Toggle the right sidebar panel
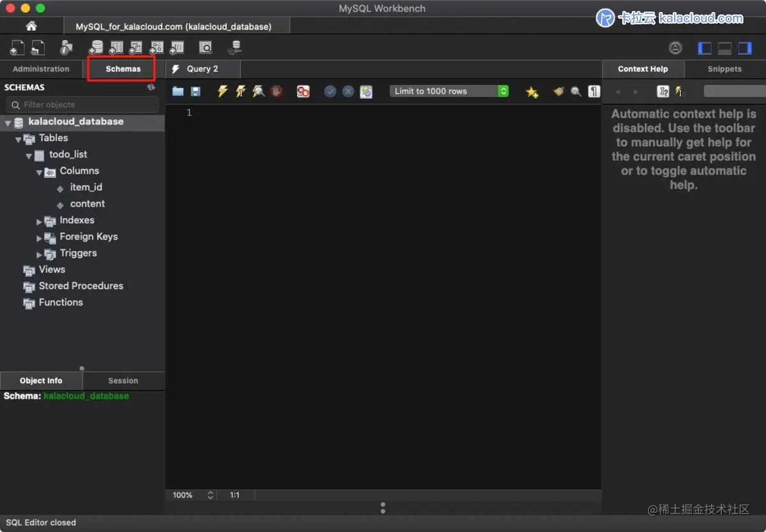The image size is (766, 532). (x=745, y=48)
